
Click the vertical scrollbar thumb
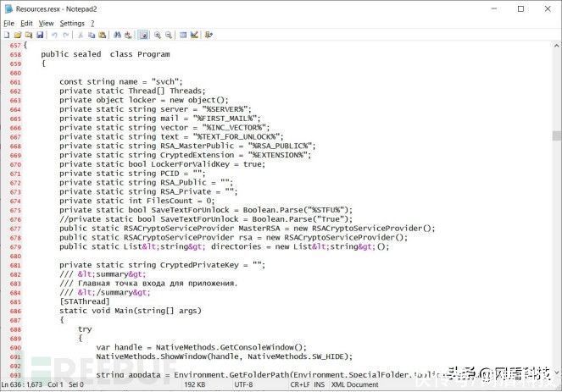click(x=557, y=136)
